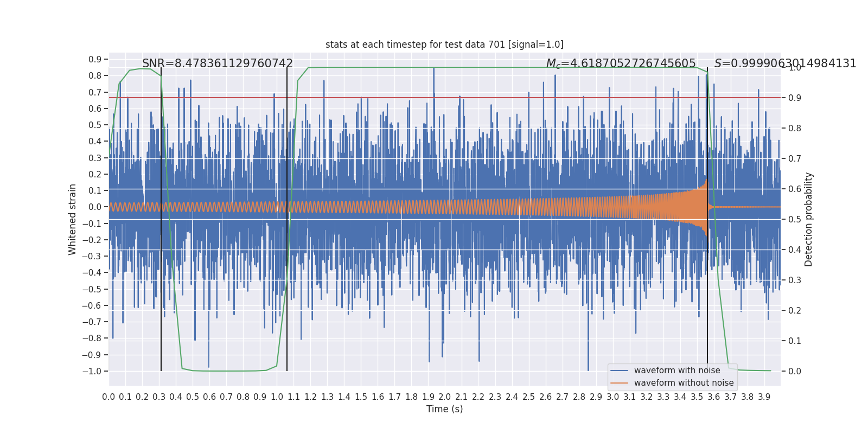This screenshot has height=434, width=868.
Task: Click the red horizontal threshold line at 0.9 probability
Action: (x=445, y=98)
